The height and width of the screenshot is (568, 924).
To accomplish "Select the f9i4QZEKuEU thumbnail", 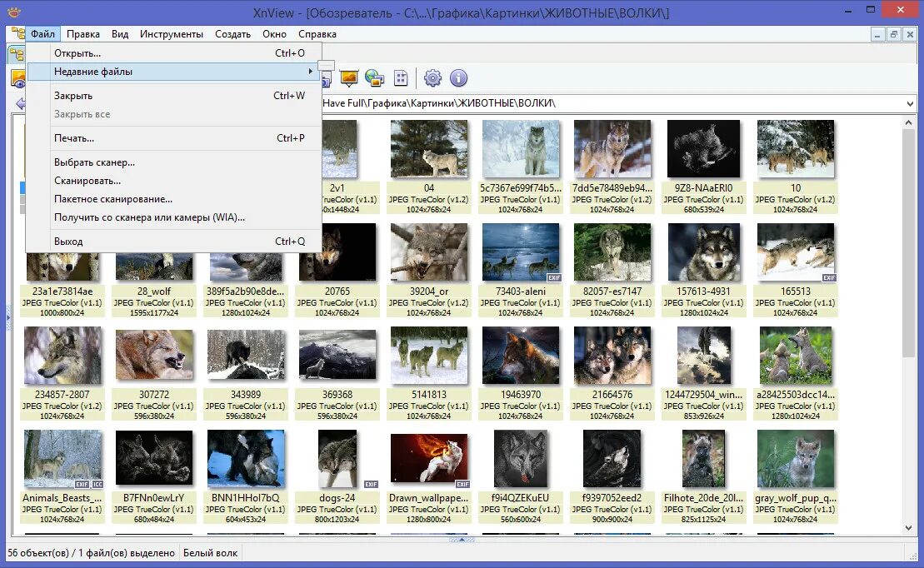I will (x=521, y=458).
